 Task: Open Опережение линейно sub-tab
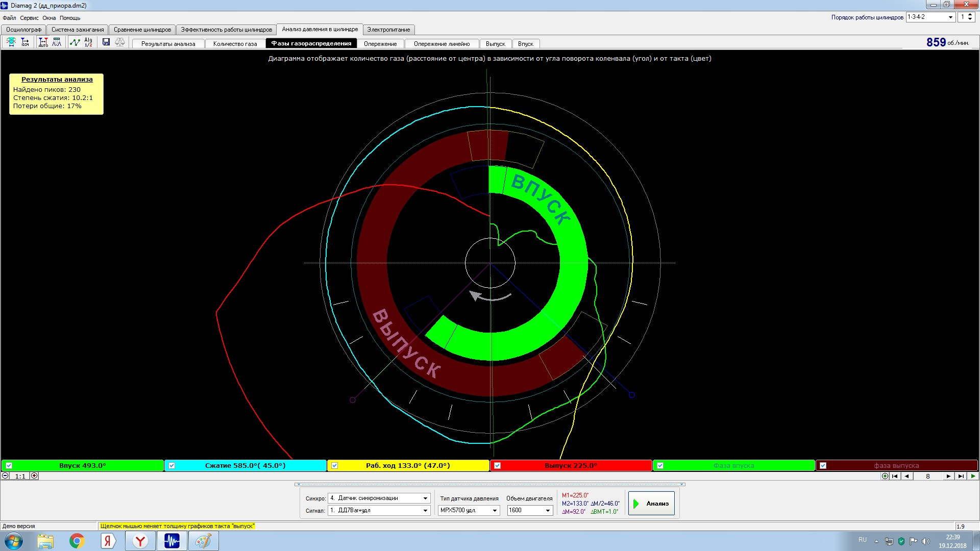pyautogui.click(x=442, y=44)
